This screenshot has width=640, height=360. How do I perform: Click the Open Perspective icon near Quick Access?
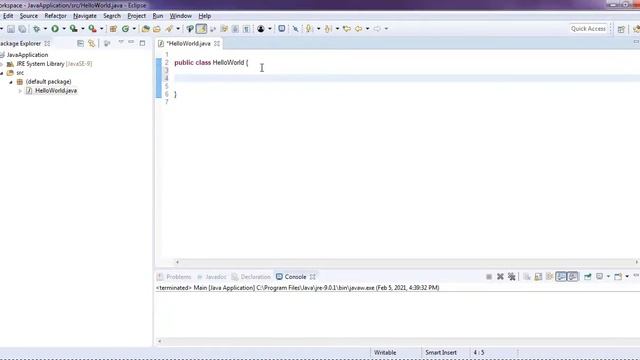621,29
